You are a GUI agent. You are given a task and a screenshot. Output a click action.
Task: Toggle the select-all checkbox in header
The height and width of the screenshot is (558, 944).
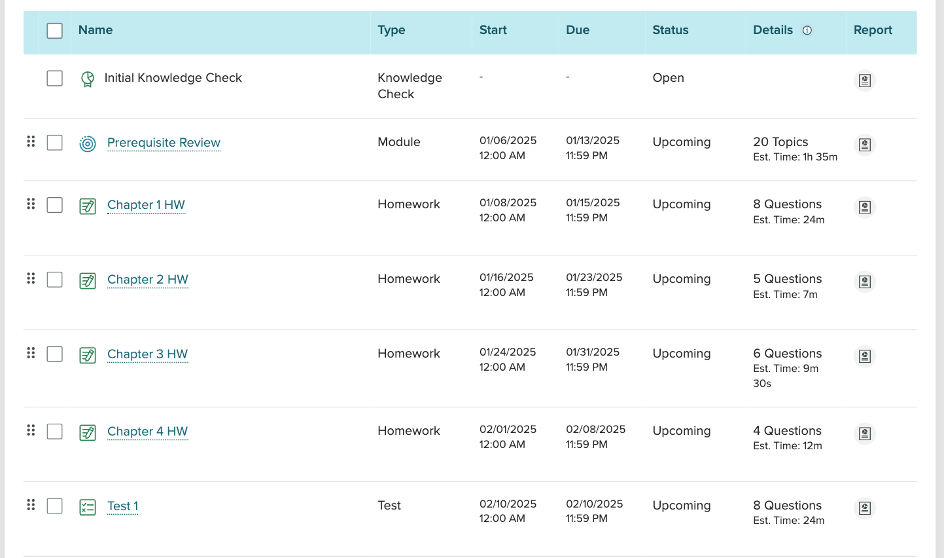pos(55,31)
